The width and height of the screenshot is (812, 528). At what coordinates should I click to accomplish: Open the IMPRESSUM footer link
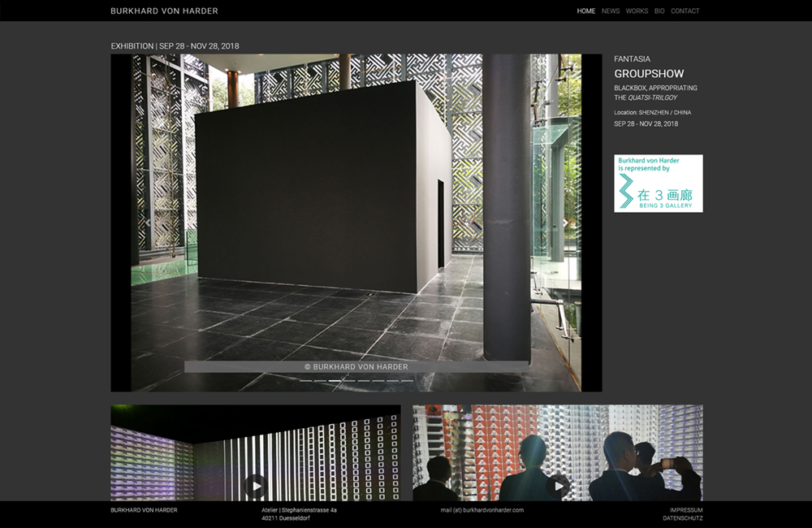[686, 510]
